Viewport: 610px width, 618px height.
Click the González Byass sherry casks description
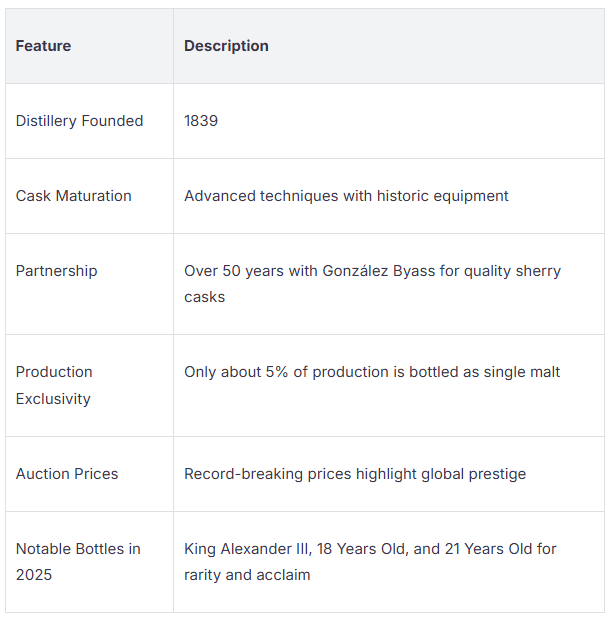point(372,283)
